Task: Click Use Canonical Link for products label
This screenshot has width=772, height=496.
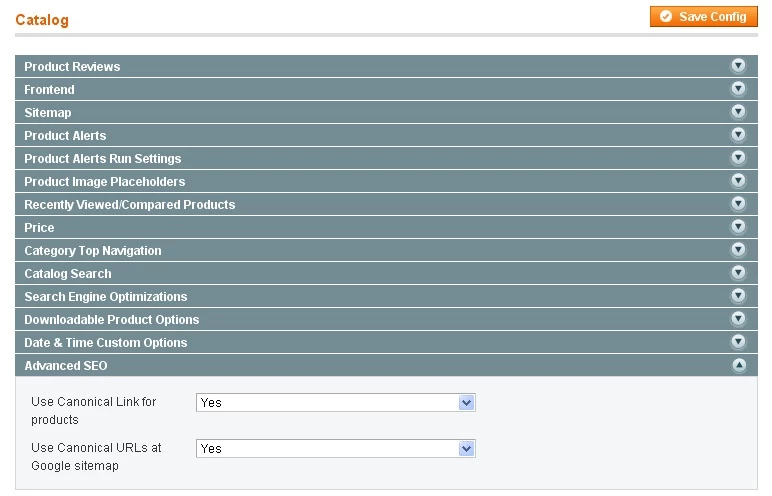Action: pyautogui.click(x=94, y=410)
